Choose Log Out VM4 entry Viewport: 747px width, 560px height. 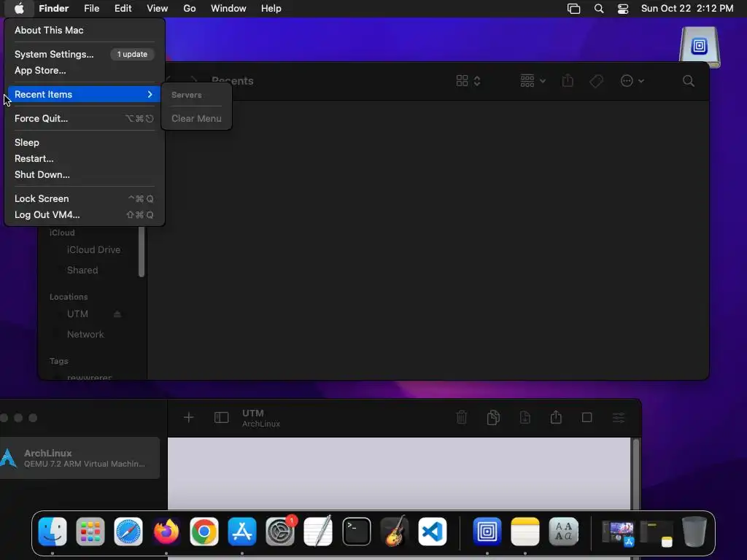85,215
